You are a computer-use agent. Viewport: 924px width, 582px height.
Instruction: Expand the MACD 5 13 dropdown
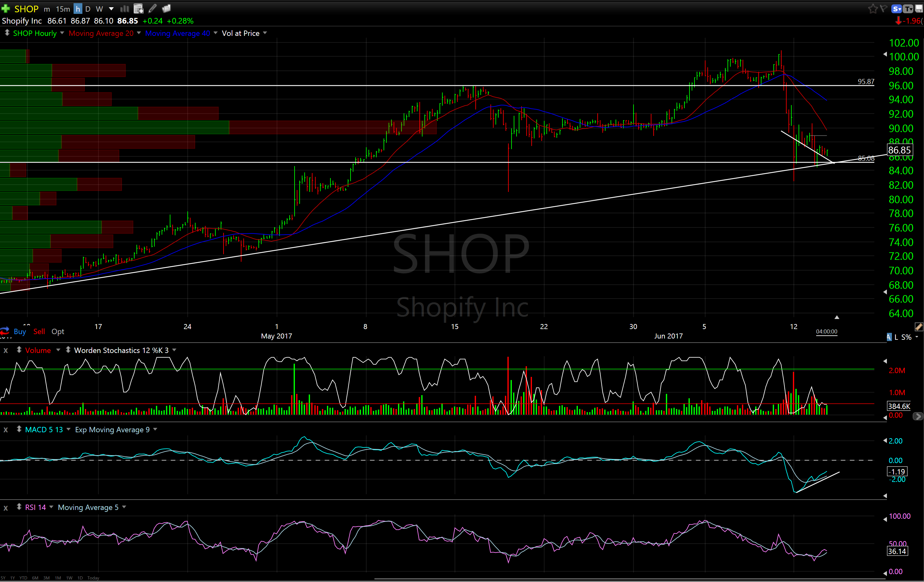(x=68, y=429)
